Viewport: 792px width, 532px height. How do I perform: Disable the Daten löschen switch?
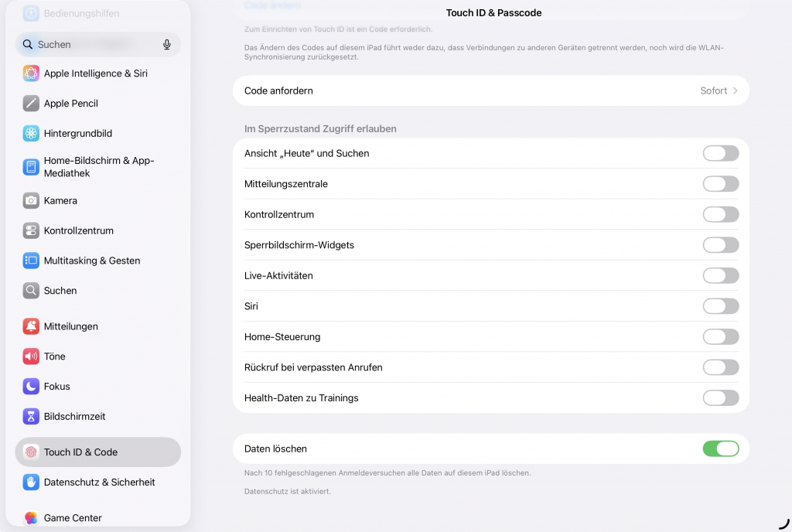click(x=720, y=449)
